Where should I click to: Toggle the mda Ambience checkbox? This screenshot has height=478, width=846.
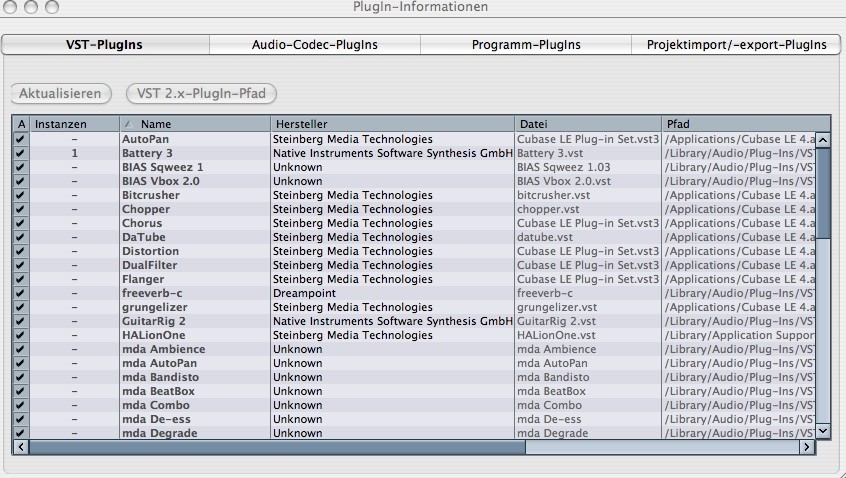point(21,350)
